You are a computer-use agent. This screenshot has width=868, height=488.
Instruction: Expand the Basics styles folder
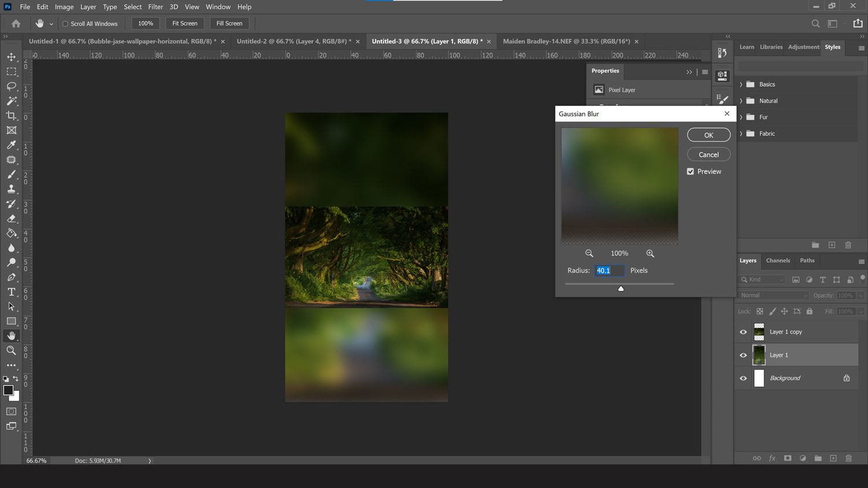point(741,84)
